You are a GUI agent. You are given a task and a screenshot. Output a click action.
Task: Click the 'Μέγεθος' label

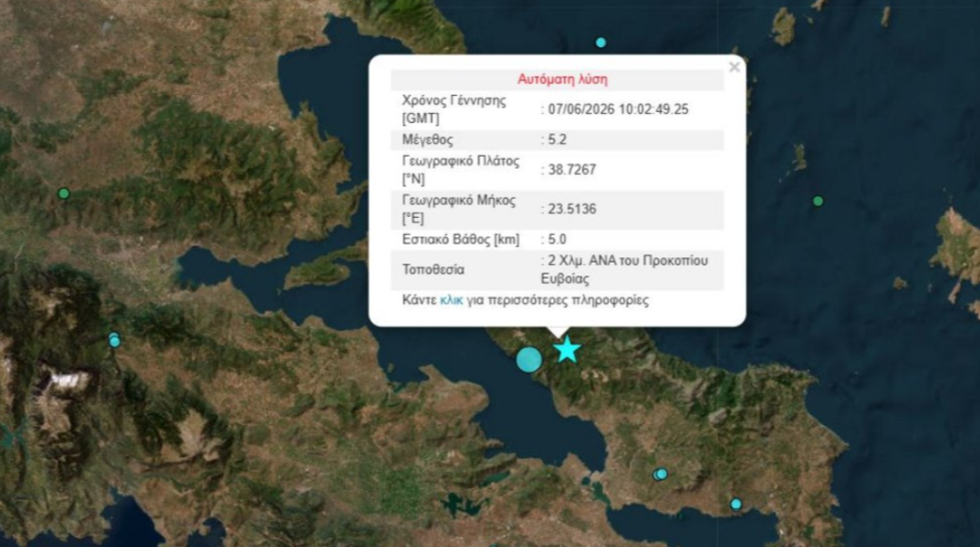428,139
